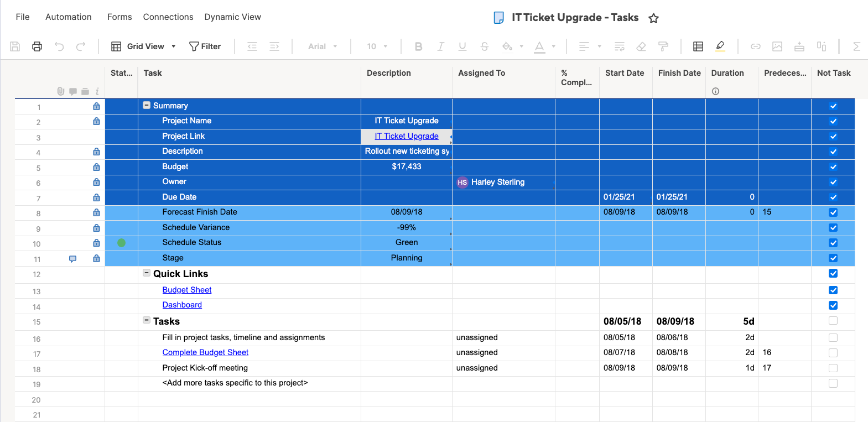Screen dimensions: 868x422
Task: Apply strikethrough formatting
Action: [x=485, y=46]
